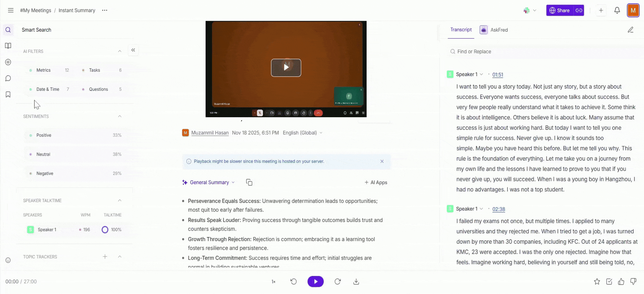Filter by Tasks

pos(102,70)
